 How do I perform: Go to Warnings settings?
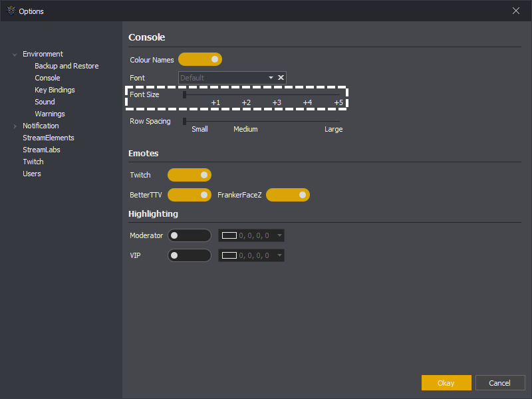(49, 114)
